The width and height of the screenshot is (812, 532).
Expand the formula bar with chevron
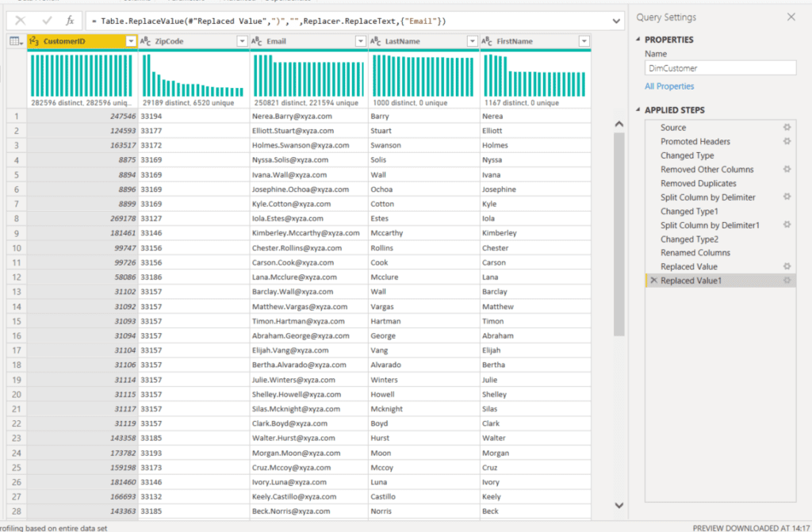[x=616, y=21]
